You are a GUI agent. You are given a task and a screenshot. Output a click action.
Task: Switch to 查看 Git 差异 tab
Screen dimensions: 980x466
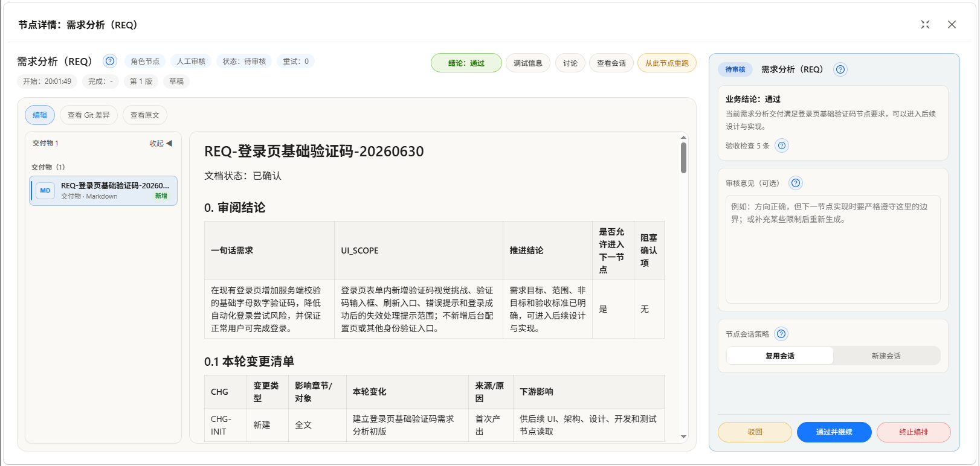tap(89, 115)
